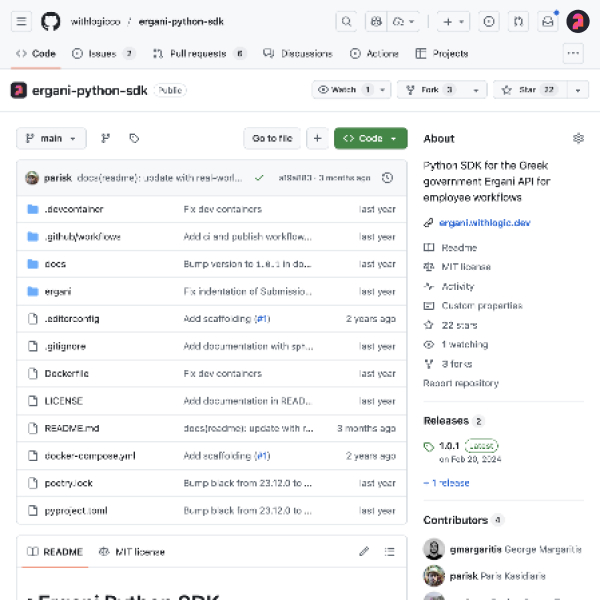The height and width of the screenshot is (600, 600).
Task: Click Go to file button
Action: (x=272, y=138)
